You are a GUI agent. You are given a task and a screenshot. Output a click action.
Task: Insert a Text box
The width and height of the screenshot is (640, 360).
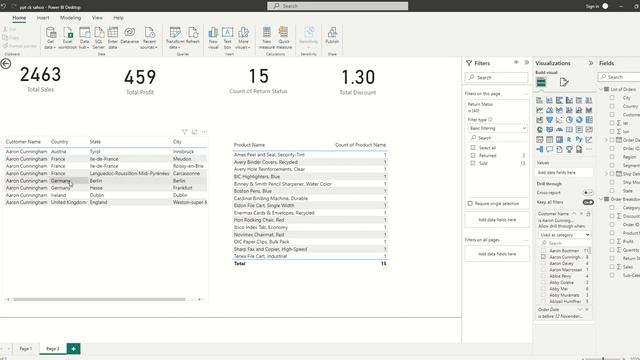(x=227, y=38)
